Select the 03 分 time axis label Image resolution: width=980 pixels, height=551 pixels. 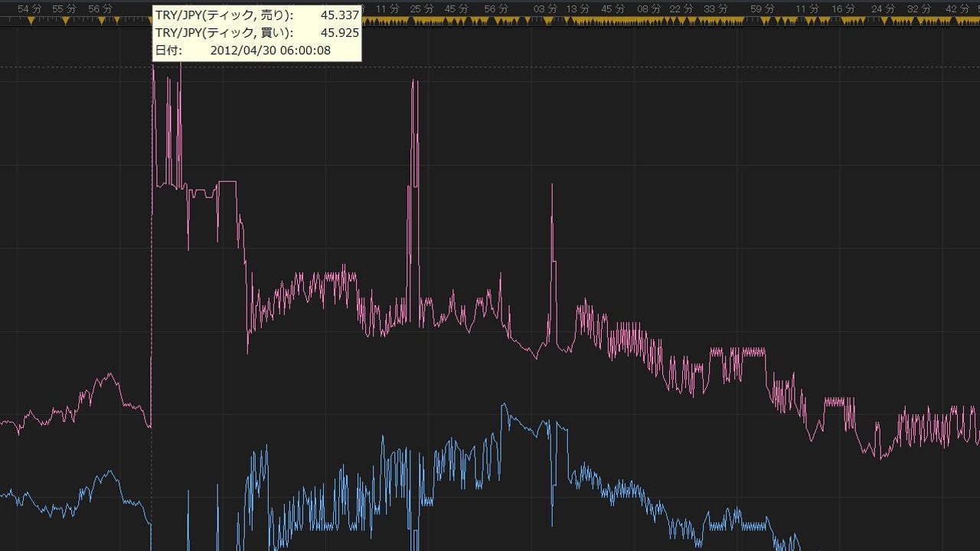[x=545, y=8]
